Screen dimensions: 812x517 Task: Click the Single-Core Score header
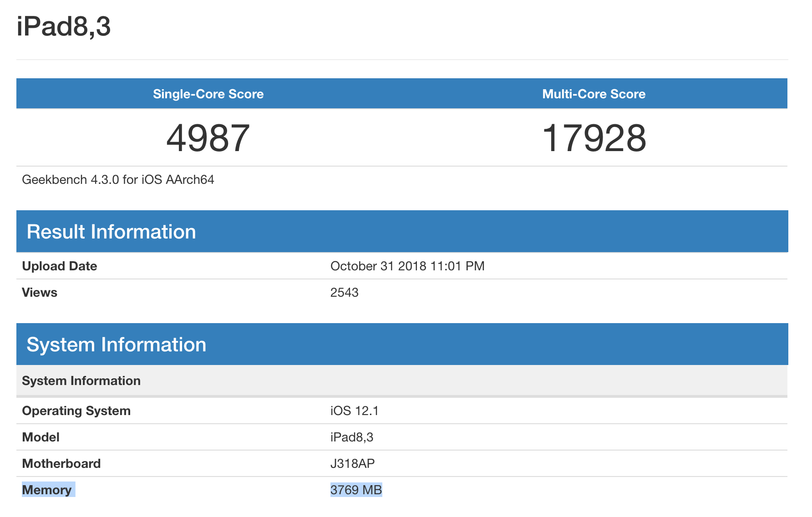(x=208, y=94)
